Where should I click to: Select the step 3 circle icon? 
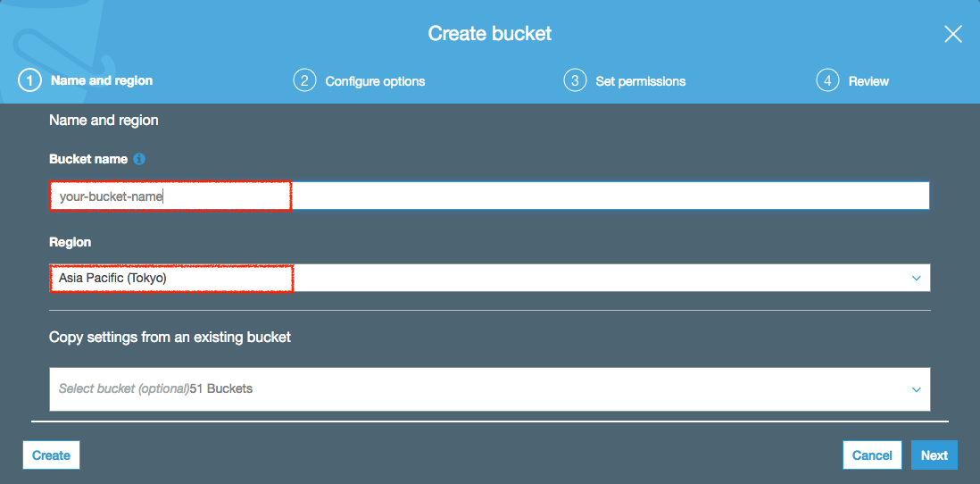point(575,80)
